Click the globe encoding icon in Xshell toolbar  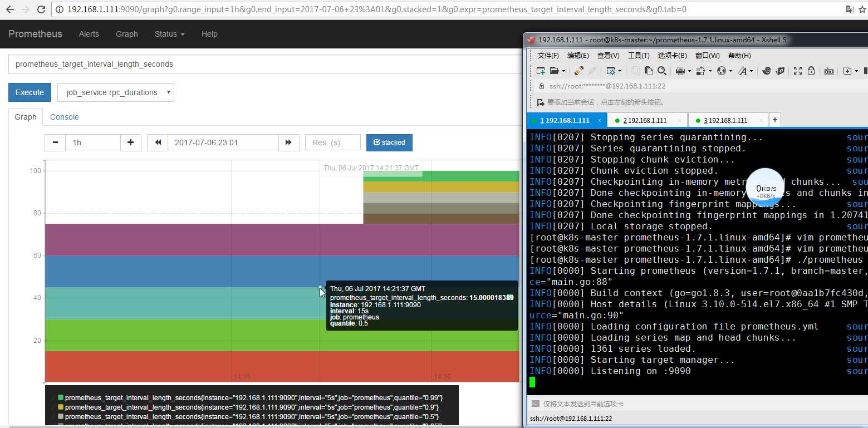[721, 71]
